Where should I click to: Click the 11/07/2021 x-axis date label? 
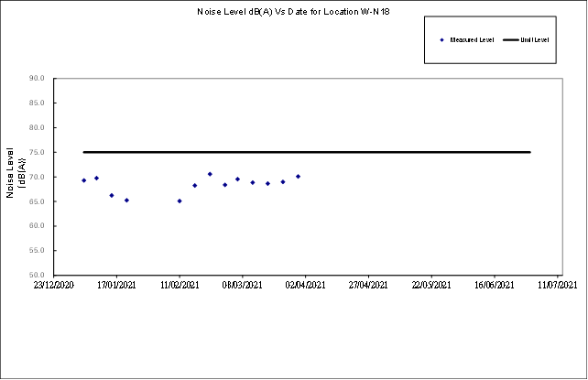(x=557, y=286)
